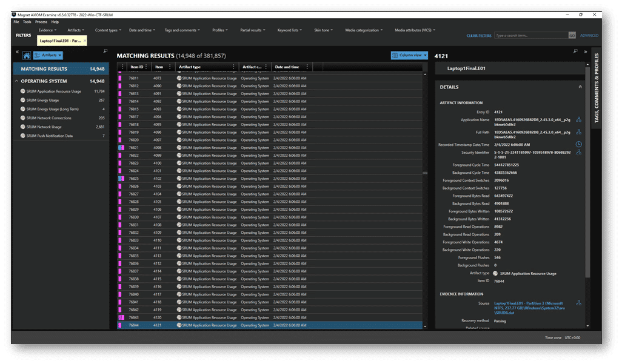Image resolution: width=622 pixels, height=364 pixels.
Task: Open the Process menu
Action: pyautogui.click(x=41, y=22)
